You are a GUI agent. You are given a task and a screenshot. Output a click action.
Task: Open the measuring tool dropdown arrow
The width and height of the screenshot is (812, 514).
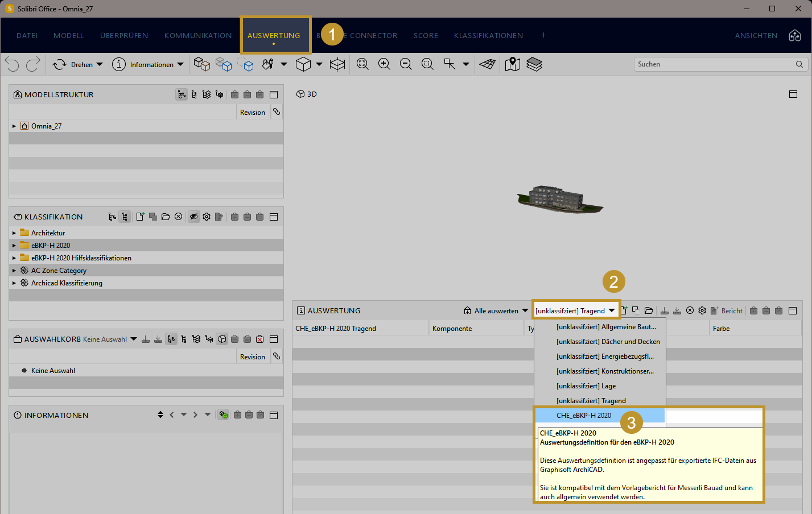[x=466, y=64]
